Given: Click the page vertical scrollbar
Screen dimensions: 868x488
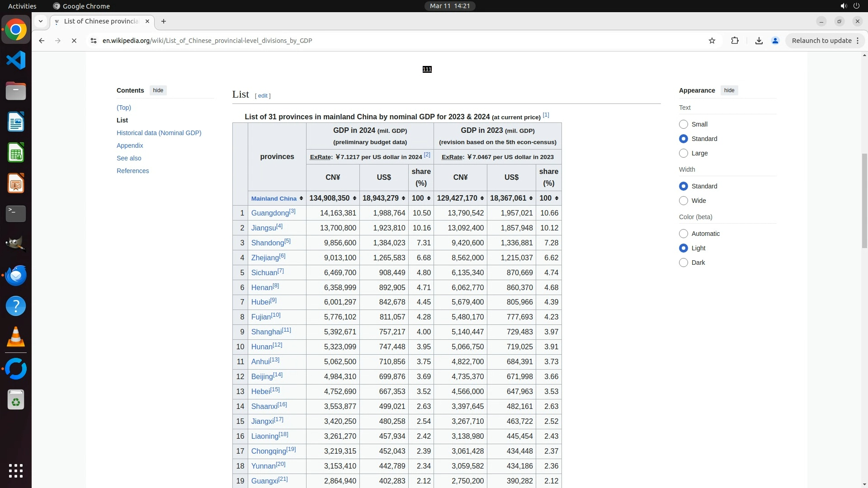Looking at the screenshot, I should coord(864,201).
